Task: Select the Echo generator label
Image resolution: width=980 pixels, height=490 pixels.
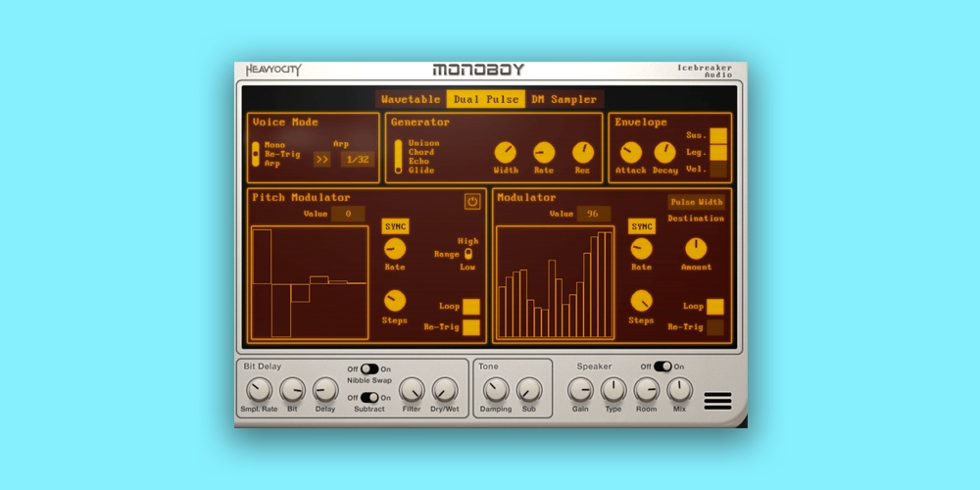Action: pos(419,162)
